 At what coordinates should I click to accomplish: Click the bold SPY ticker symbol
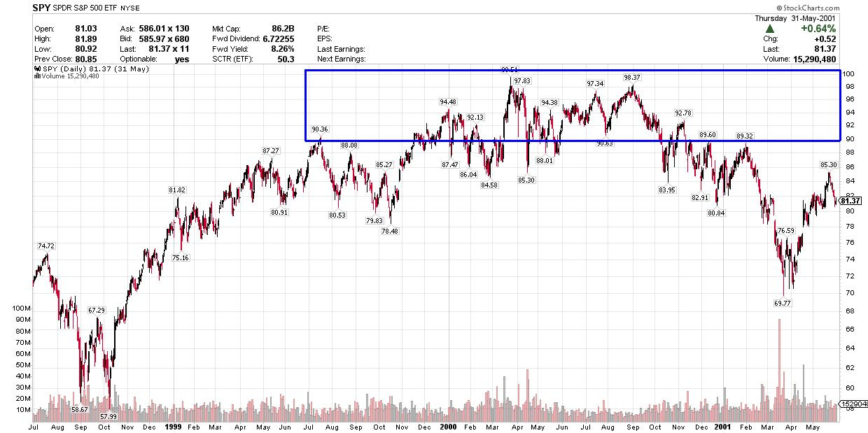tap(41, 9)
